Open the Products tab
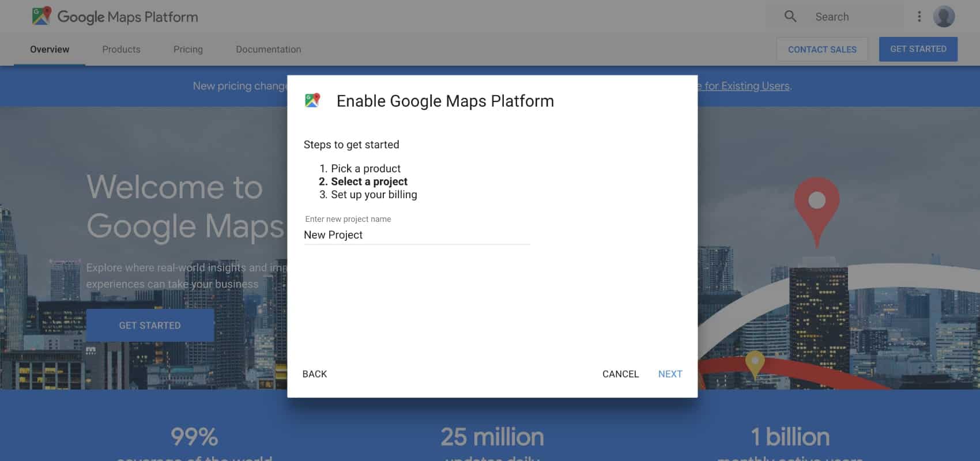 coord(121,50)
